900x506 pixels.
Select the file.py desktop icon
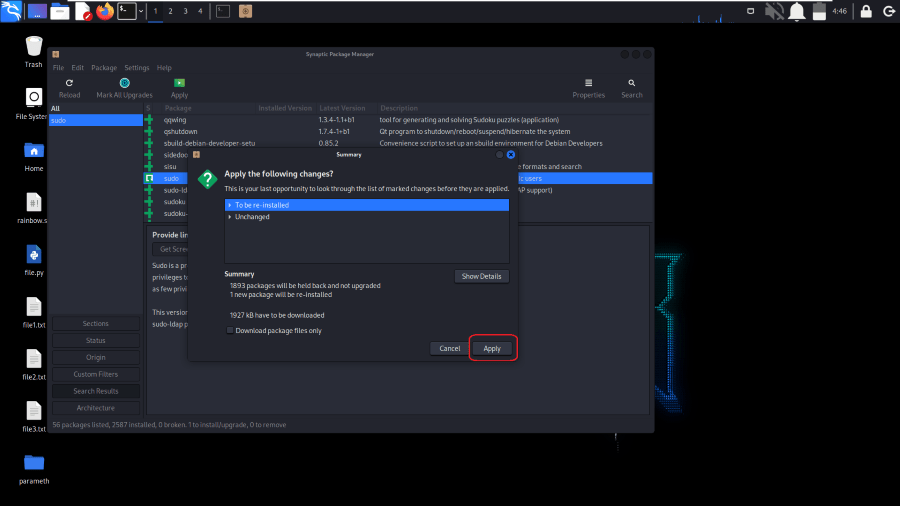[x=34, y=260]
